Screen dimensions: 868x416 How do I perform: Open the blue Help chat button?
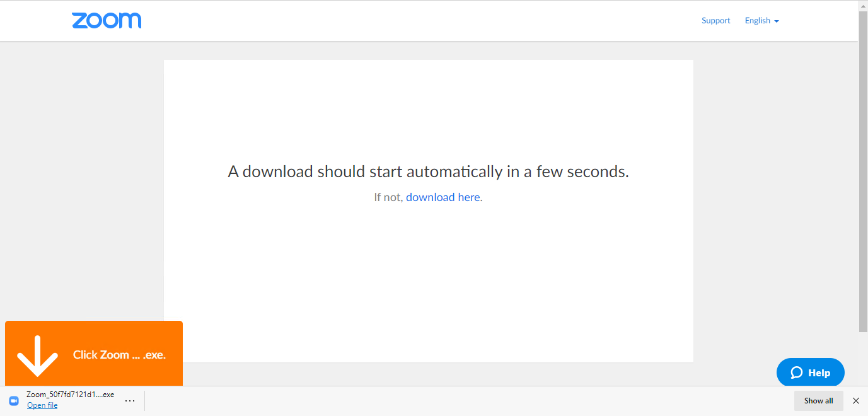[810, 373]
